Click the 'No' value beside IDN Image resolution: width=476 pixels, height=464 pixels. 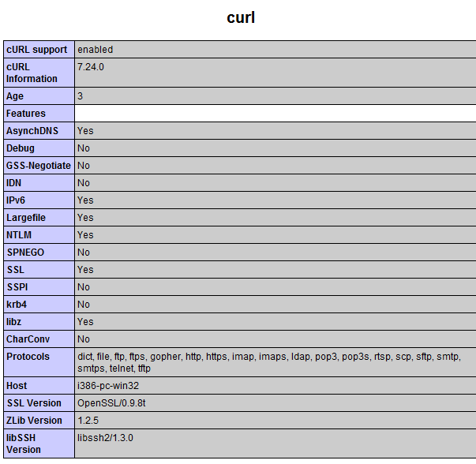click(x=84, y=183)
